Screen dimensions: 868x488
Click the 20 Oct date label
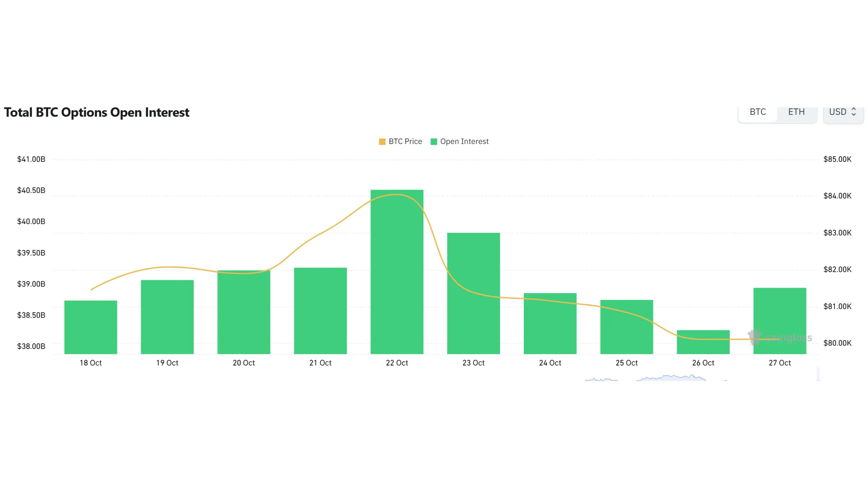[244, 363]
